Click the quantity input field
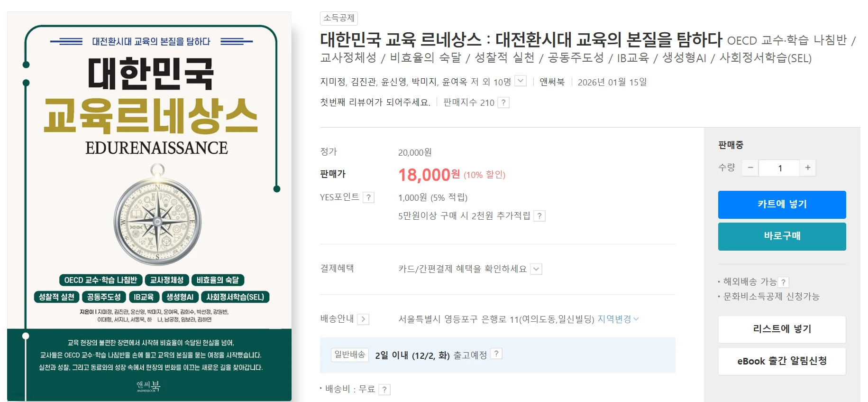The height and width of the screenshot is (402, 868). pos(779,168)
